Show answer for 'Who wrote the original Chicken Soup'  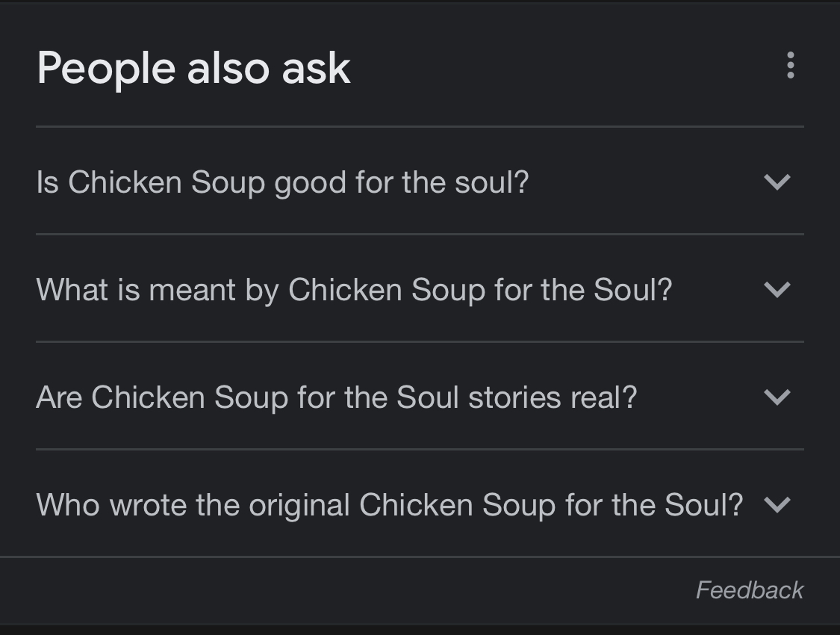pos(389,505)
